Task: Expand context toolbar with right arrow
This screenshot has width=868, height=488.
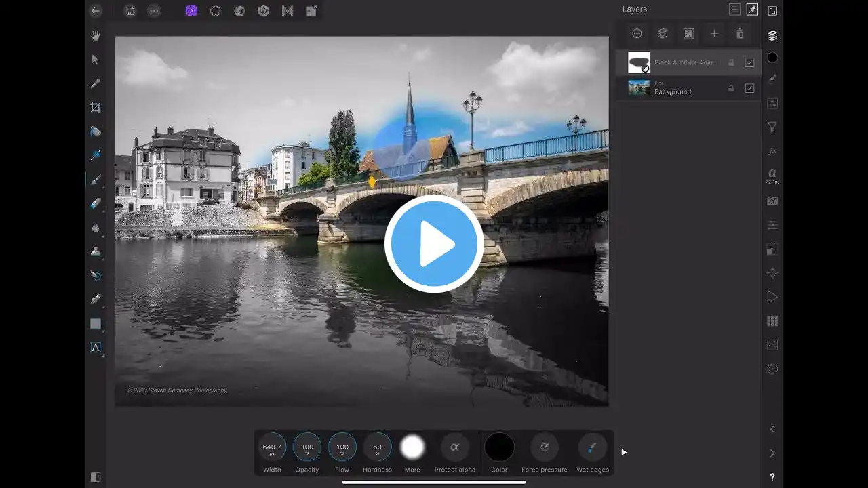Action: click(624, 452)
